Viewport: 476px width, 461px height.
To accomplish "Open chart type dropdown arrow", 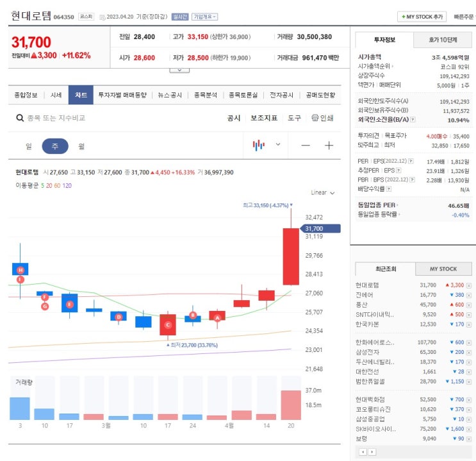I will pos(278,145).
